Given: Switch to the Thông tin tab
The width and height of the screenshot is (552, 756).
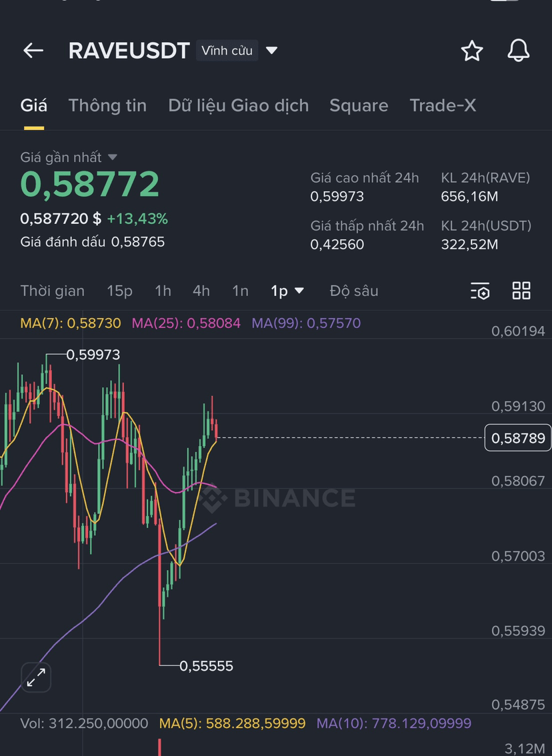Looking at the screenshot, I should (107, 105).
